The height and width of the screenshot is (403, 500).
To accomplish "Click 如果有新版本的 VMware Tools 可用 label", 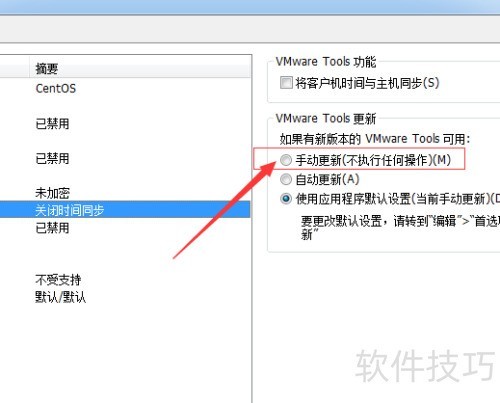I will coord(375,139).
